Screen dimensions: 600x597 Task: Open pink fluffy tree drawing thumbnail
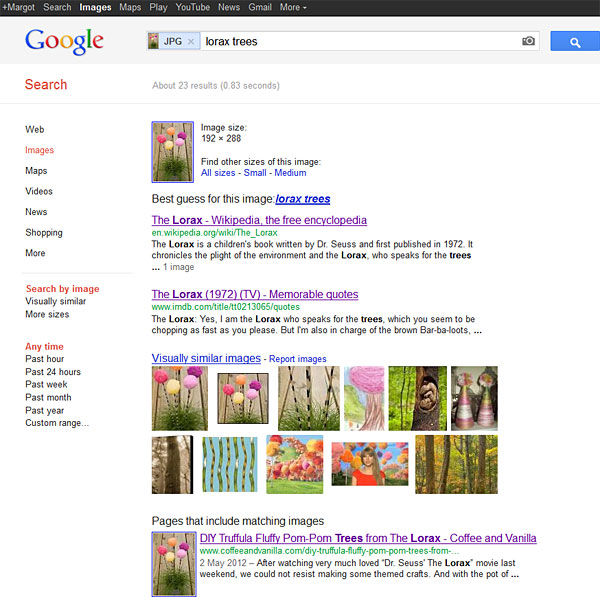364,398
